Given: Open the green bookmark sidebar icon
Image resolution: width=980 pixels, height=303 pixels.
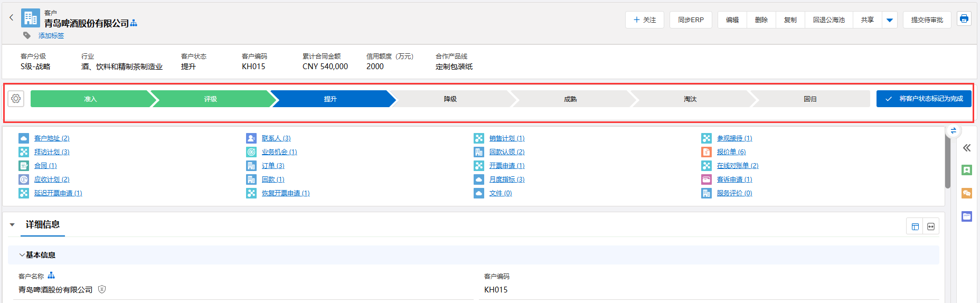Looking at the screenshot, I should 966,170.
